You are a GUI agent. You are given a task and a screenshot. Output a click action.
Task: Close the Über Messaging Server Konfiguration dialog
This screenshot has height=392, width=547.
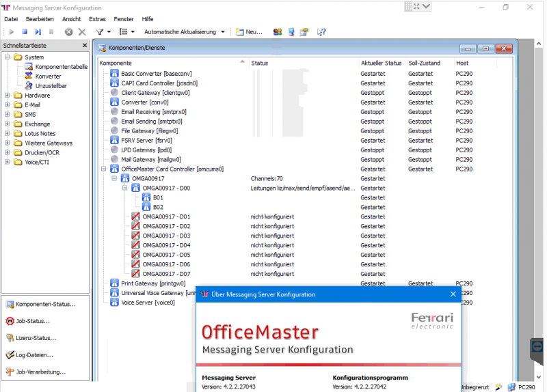pyautogui.click(x=453, y=294)
